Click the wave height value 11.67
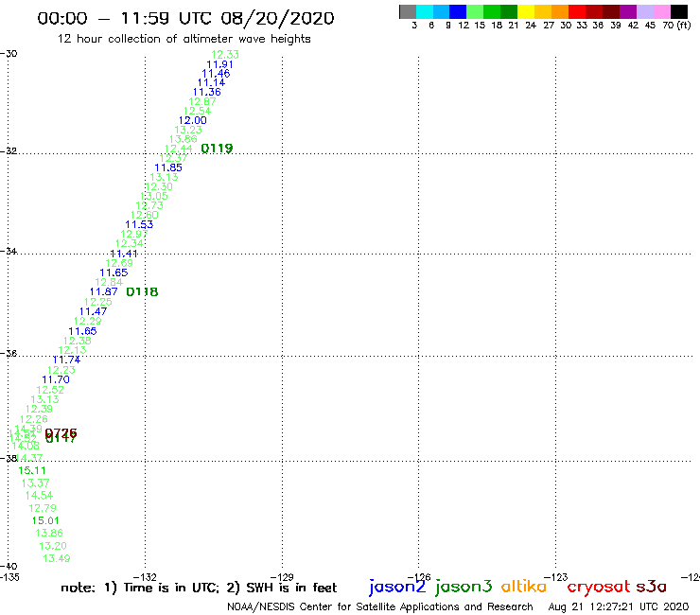 [x=103, y=291]
